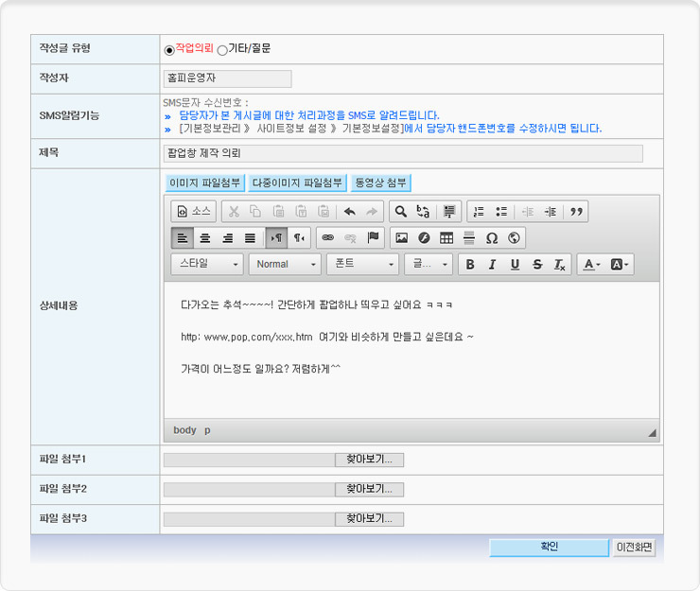The height and width of the screenshot is (591, 700).
Task: Open the 스타일 styles dropdown
Action: [x=207, y=264]
